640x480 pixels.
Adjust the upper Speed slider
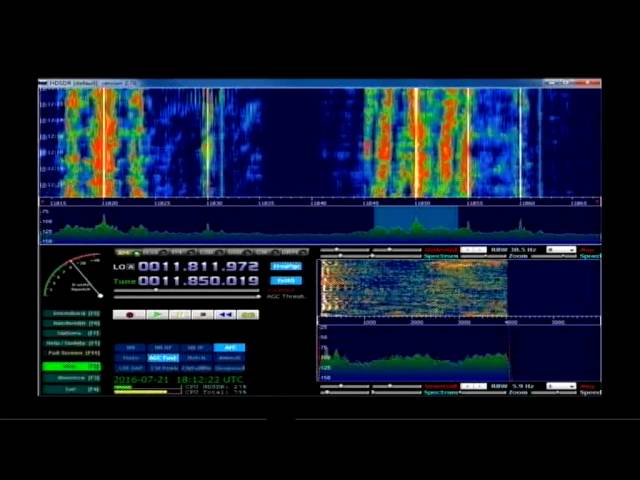click(x=554, y=256)
